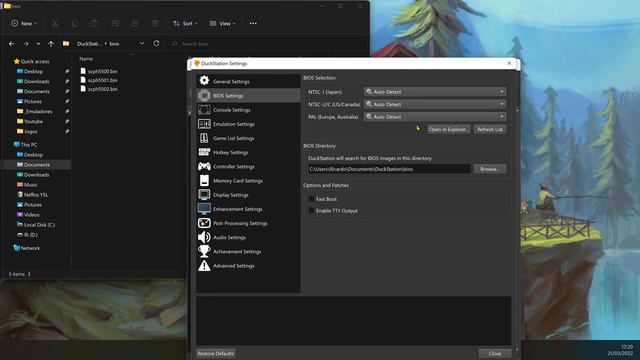
Task: Open Controller Settings gamepad icon
Action: tap(204, 166)
